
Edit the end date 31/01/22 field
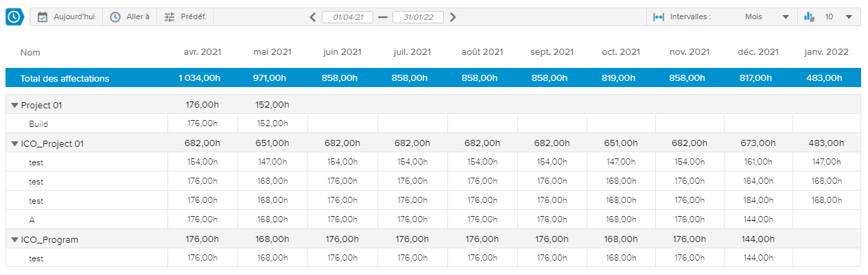(418, 17)
